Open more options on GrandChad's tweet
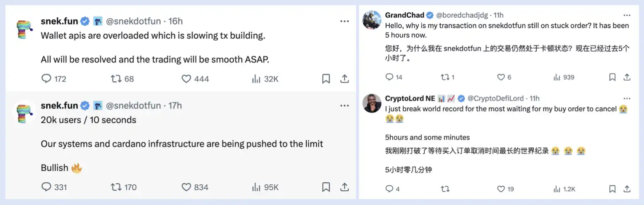The image size is (644, 205). click(627, 15)
